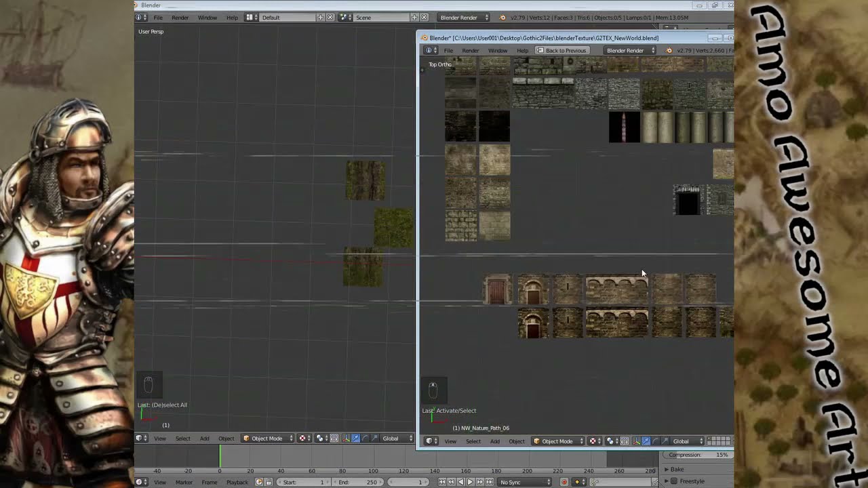Open the Render menu in the front window
The width and height of the screenshot is (868, 488).
470,50
